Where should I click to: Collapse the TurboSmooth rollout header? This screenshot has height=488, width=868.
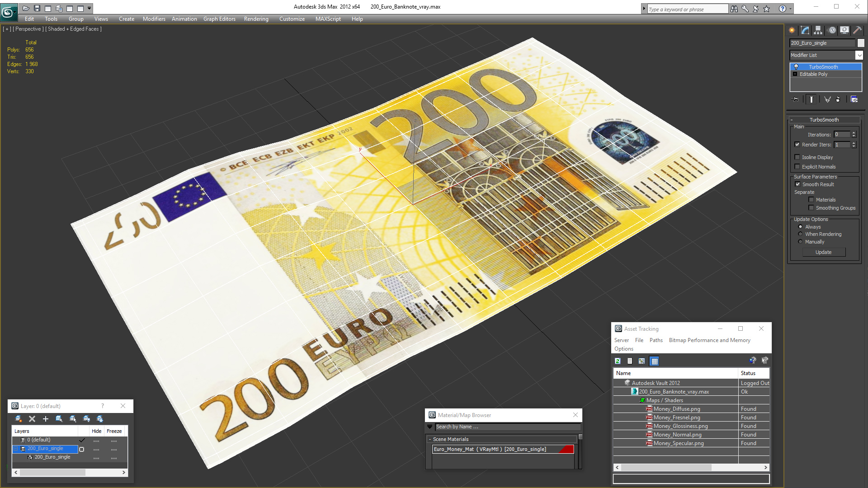click(x=824, y=120)
